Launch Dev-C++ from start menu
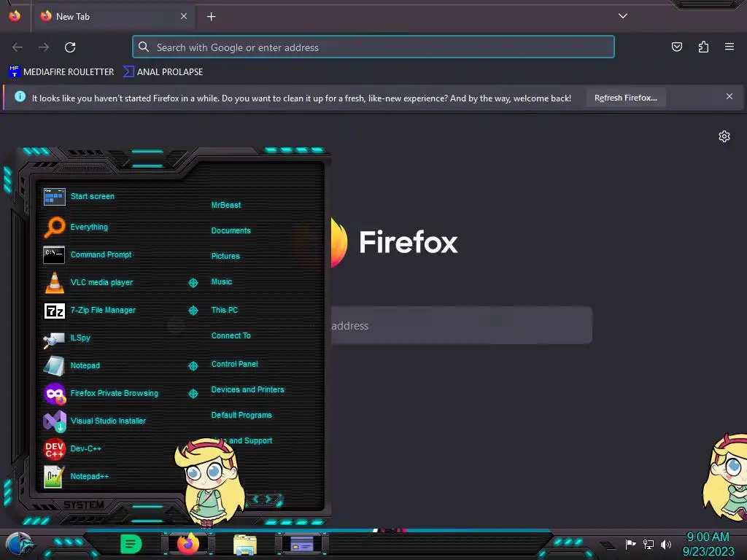Viewport: 747px width, 560px height. [86, 448]
